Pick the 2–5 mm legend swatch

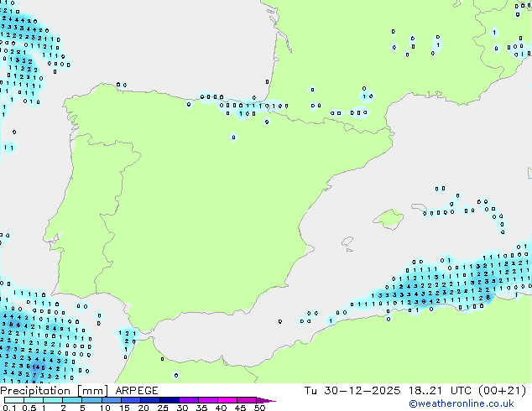coord(72,400)
